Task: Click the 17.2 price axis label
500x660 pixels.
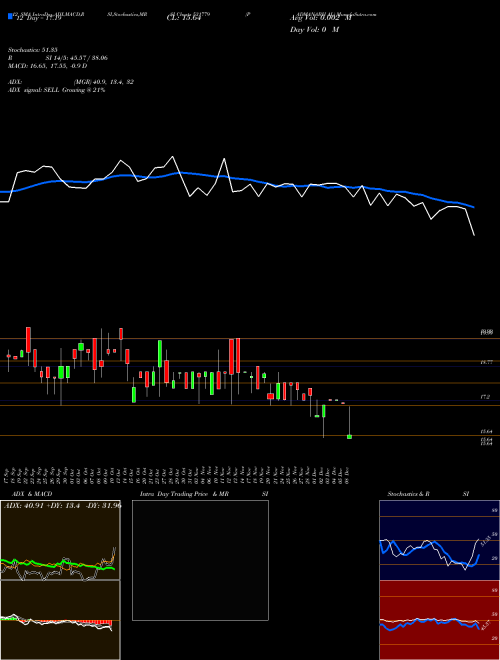Action: coord(485,397)
